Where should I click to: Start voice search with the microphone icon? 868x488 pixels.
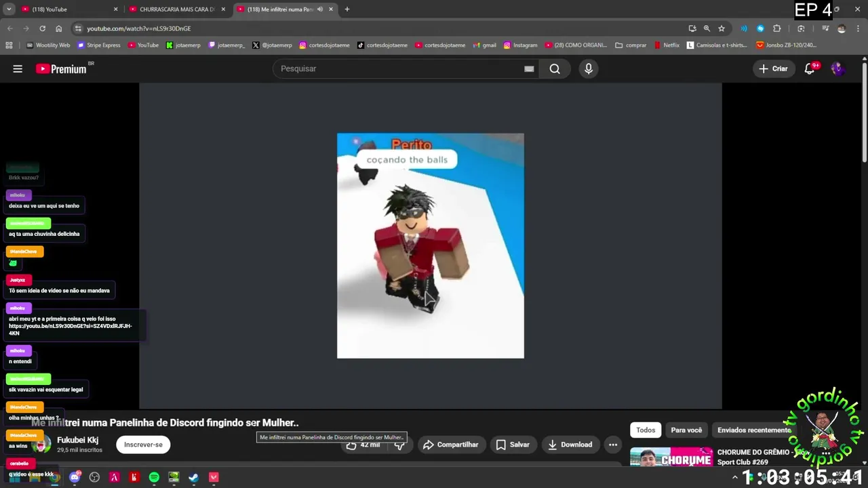[x=589, y=68]
